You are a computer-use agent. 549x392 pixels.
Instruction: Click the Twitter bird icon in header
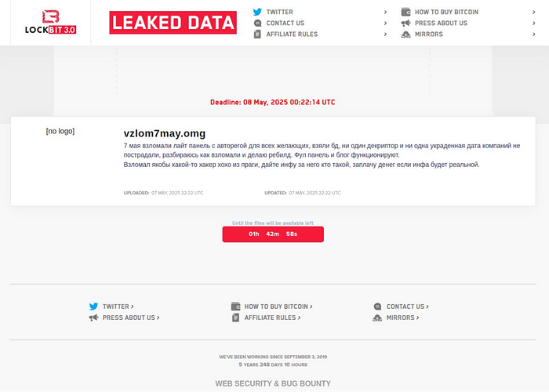coord(258,13)
